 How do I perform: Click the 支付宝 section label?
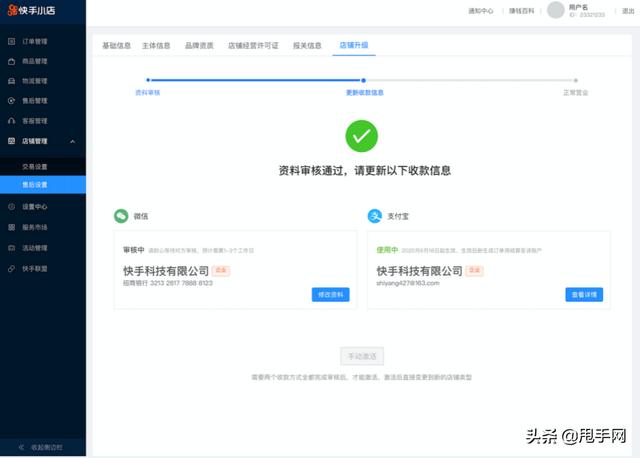tap(398, 216)
